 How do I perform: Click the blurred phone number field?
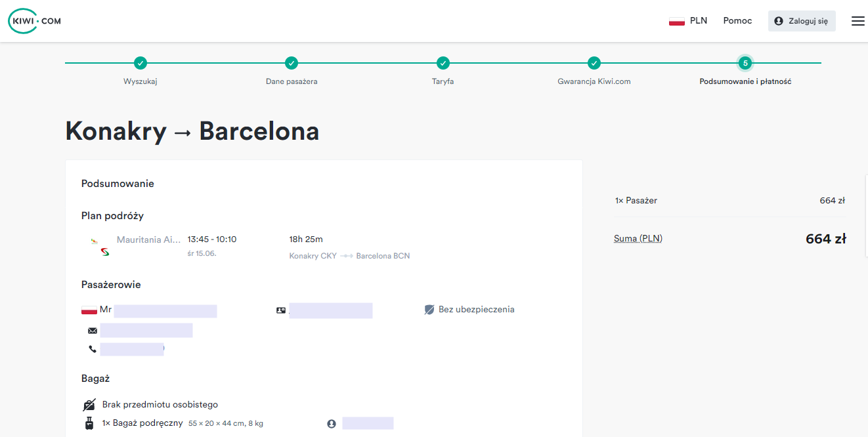(132, 349)
